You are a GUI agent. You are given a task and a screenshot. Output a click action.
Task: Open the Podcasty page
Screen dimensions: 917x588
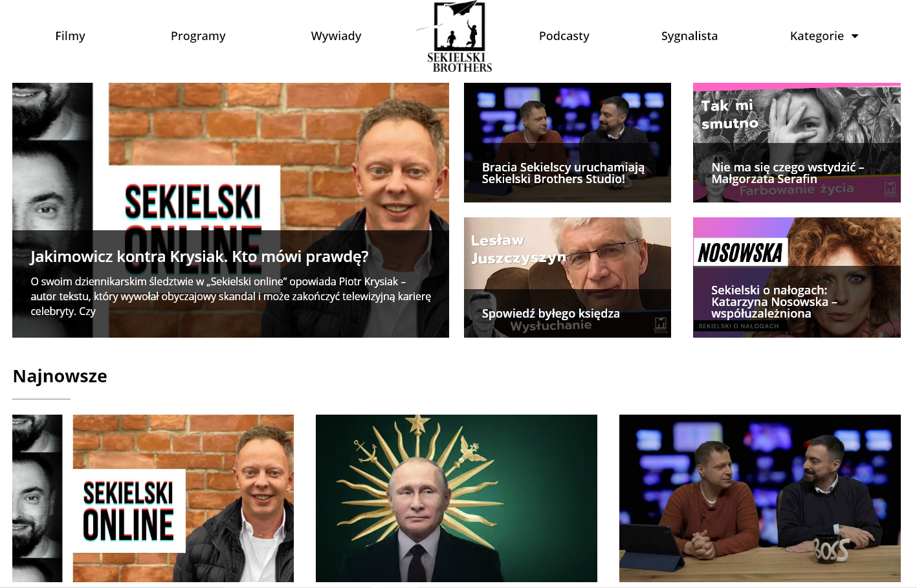click(564, 36)
